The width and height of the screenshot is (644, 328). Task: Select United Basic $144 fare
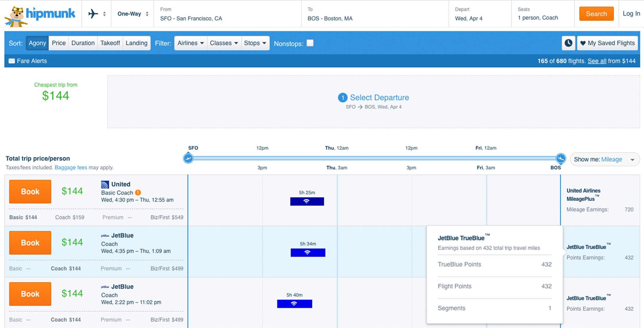click(x=23, y=217)
